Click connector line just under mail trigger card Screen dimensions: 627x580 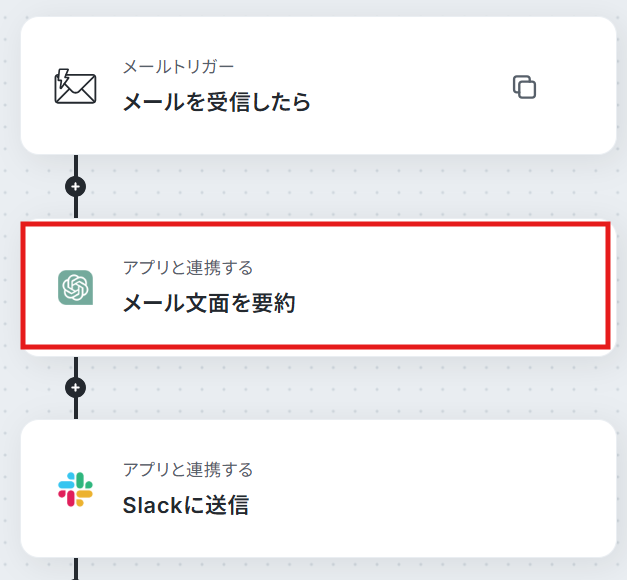[76, 165]
